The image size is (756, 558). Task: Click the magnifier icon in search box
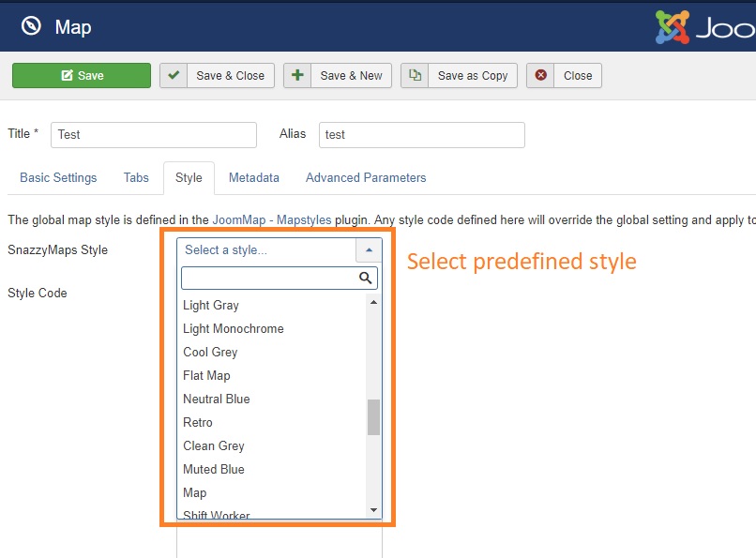point(366,278)
